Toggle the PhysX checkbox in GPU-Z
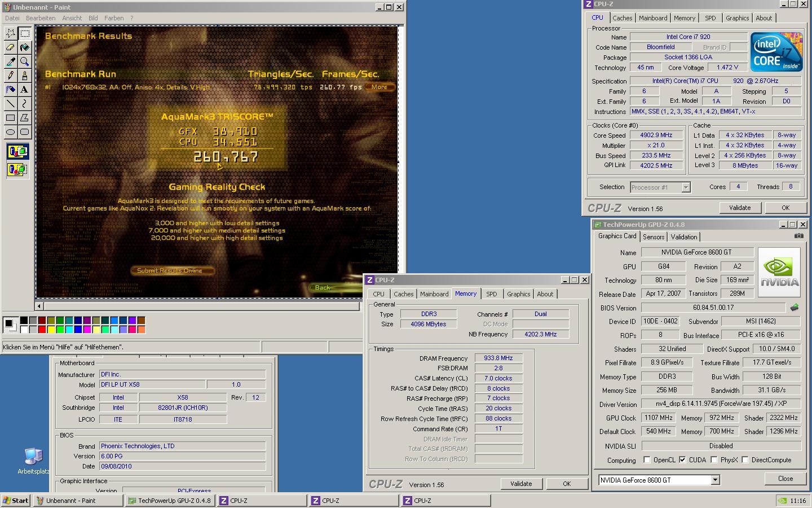Viewport: 812px width, 508px height. coord(714,460)
